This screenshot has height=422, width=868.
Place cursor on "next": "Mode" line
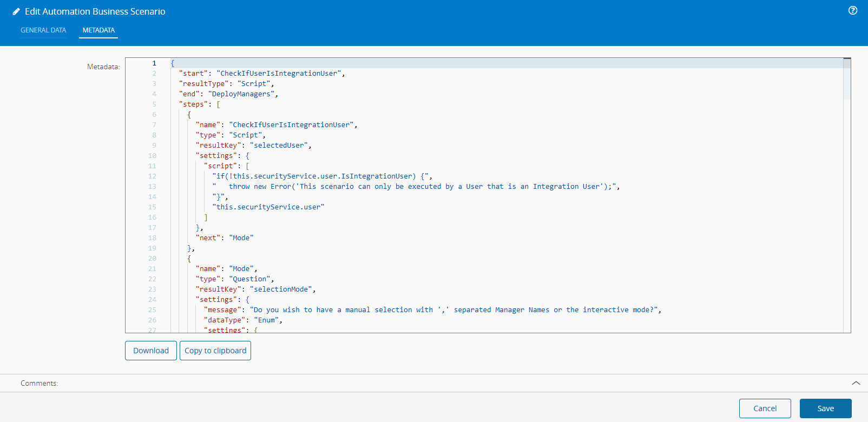tap(225, 238)
